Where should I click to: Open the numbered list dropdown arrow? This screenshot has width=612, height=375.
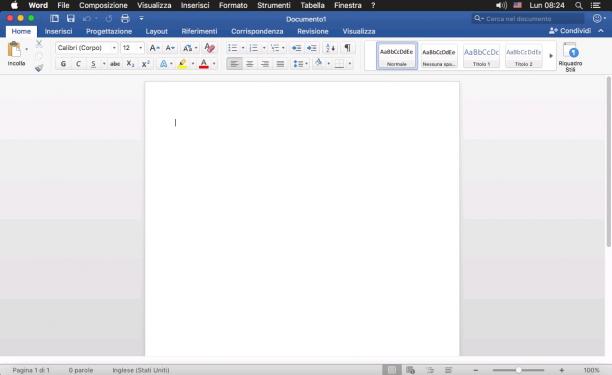coord(264,48)
